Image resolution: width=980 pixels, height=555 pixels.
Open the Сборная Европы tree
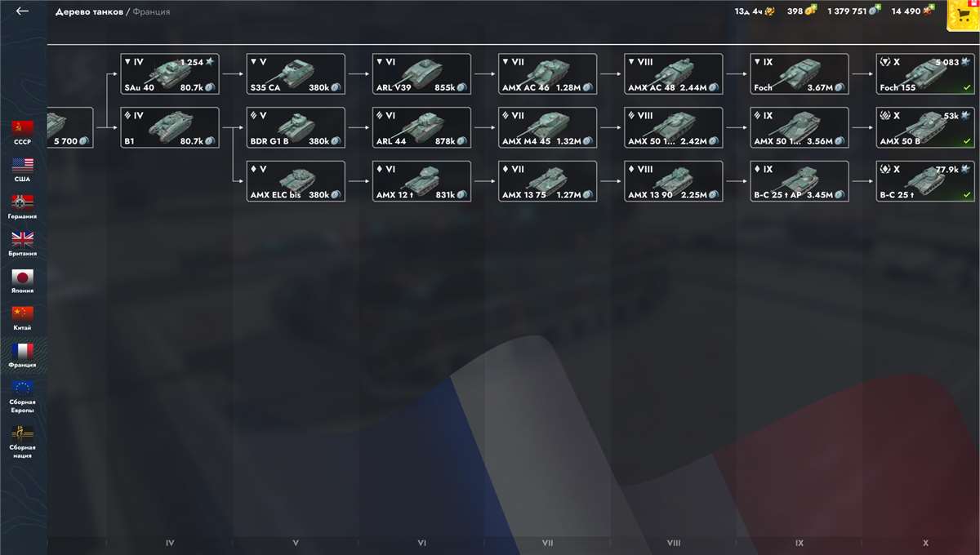click(x=23, y=397)
